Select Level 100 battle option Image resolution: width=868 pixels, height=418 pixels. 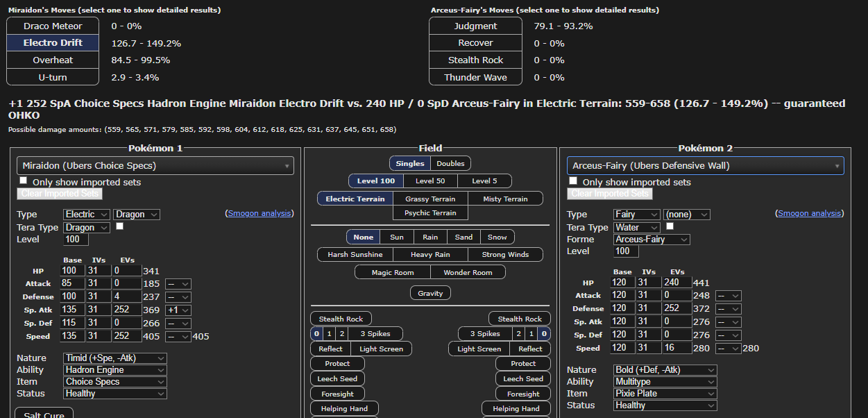tap(376, 181)
